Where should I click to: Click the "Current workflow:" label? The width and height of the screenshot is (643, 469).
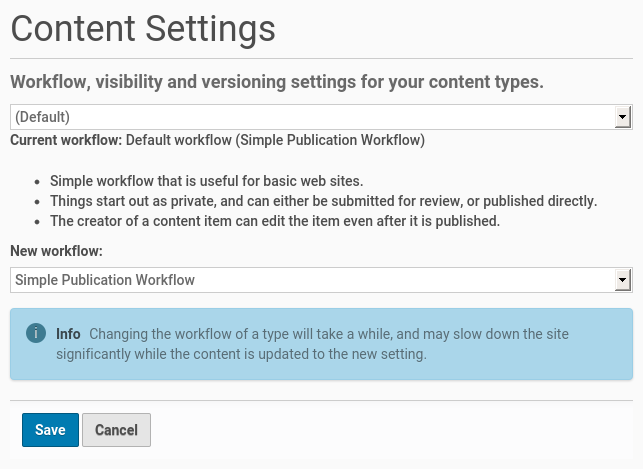66,140
